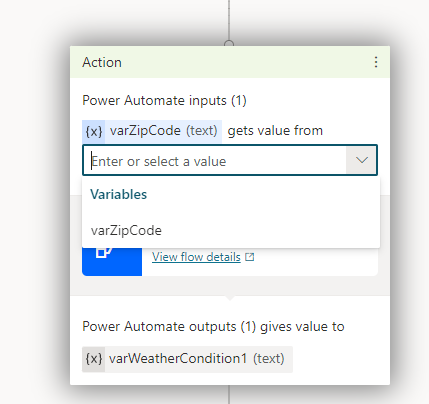Click the 'Power Automate outputs (1)' label

point(169,327)
